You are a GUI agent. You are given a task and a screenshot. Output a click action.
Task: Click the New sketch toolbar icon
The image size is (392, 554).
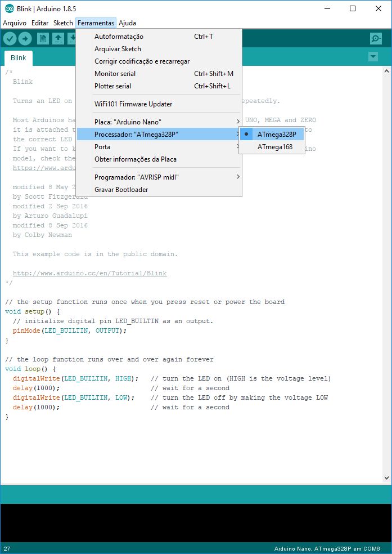(43, 38)
